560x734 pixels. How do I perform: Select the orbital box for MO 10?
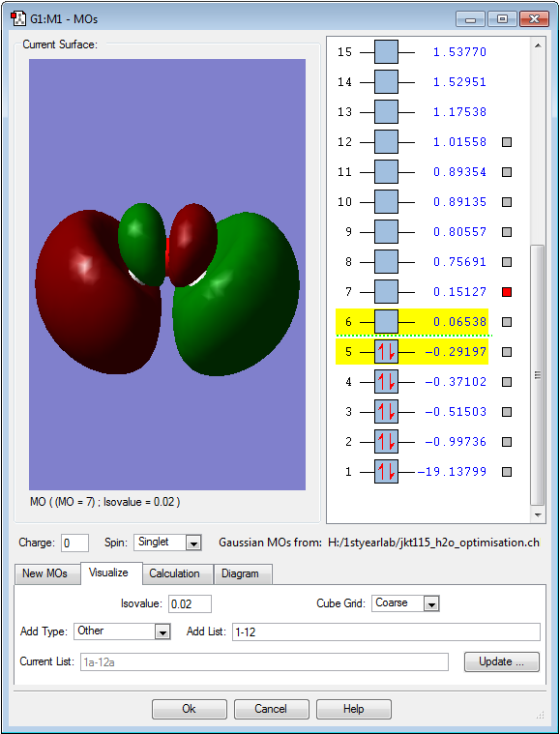386,202
